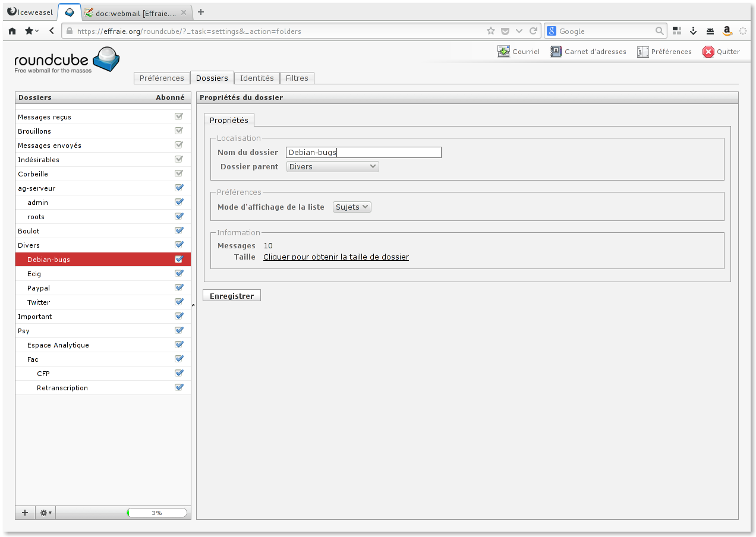Unsubscribe from the Debian-bugs folder checkbox
The width and height of the screenshot is (756, 537).
click(x=179, y=260)
